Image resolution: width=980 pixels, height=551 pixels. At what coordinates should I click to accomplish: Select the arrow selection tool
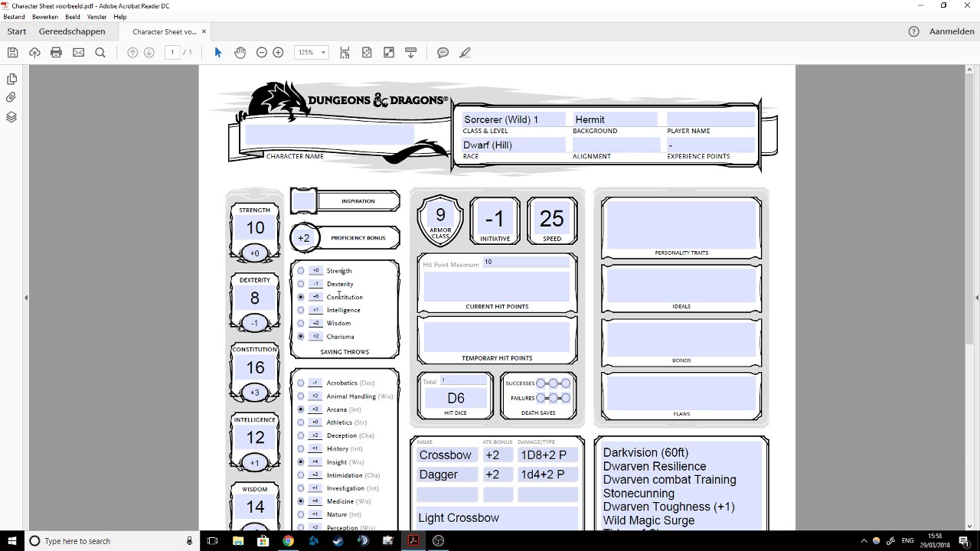(x=218, y=52)
